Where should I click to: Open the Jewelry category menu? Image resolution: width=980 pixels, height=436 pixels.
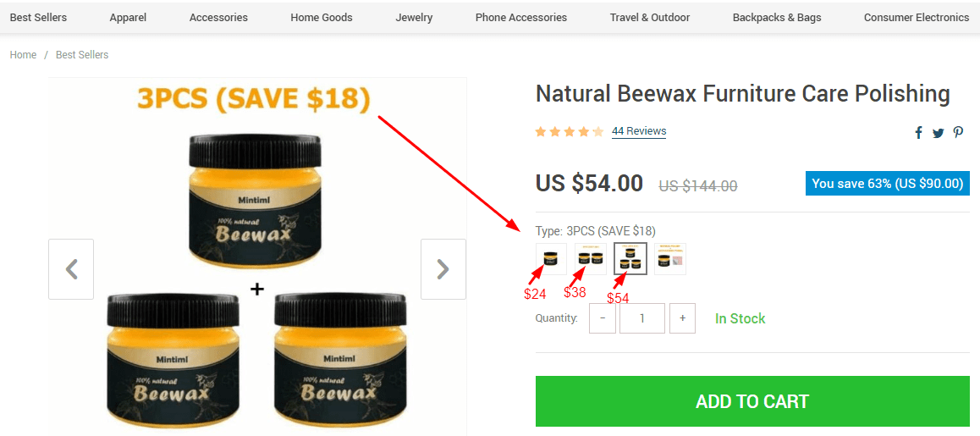coord(414,18)
